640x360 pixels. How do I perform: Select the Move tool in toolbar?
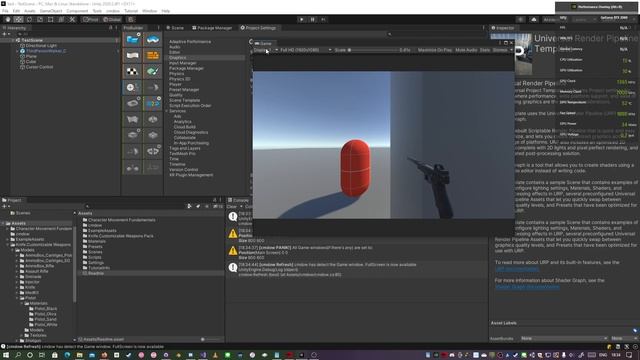pos(19,20)
